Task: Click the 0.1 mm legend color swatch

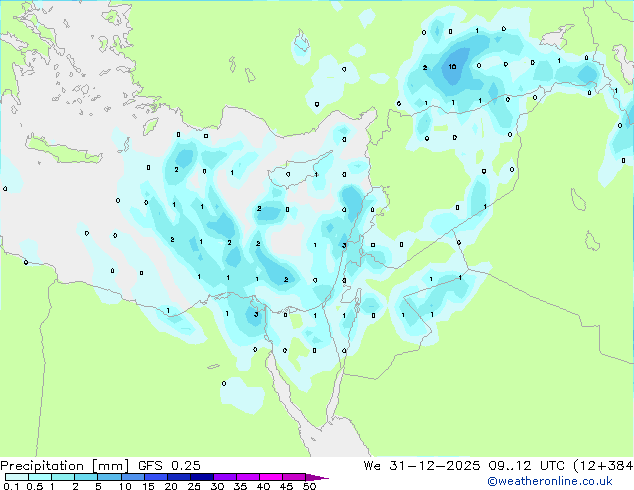Action: [x=17, y=477]
